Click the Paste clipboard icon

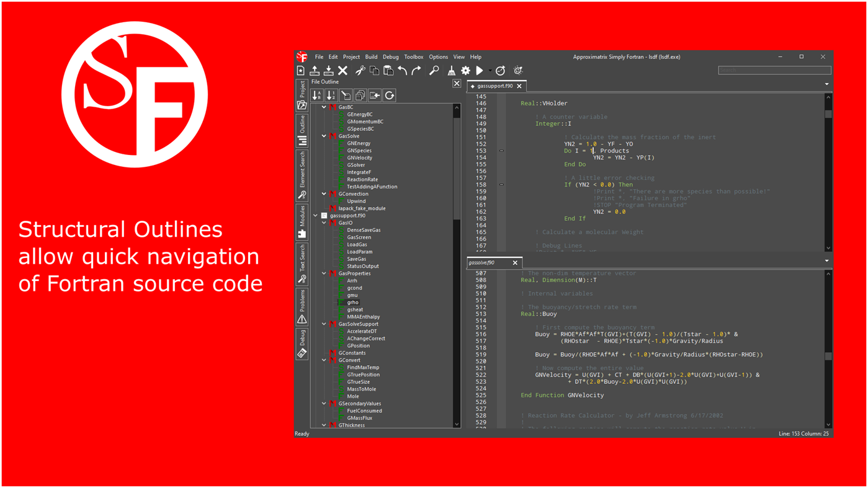tap(388, 71)
